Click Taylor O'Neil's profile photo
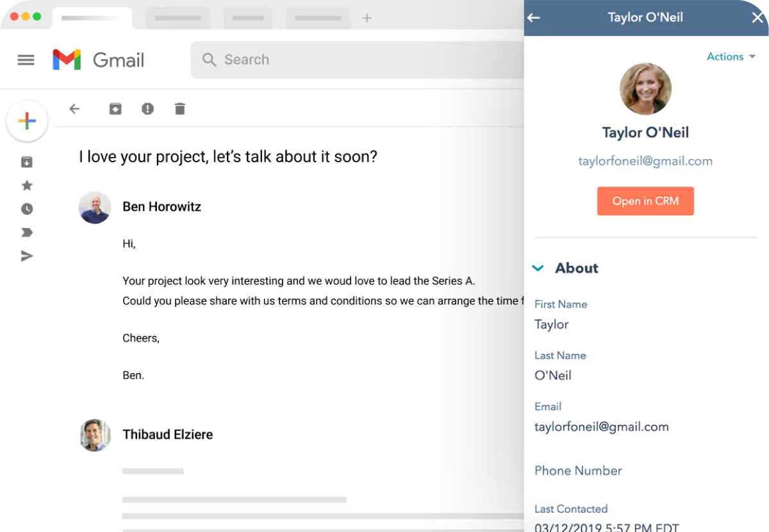The height and width of the screenshot is (532, 769). (x=645, y=89)
